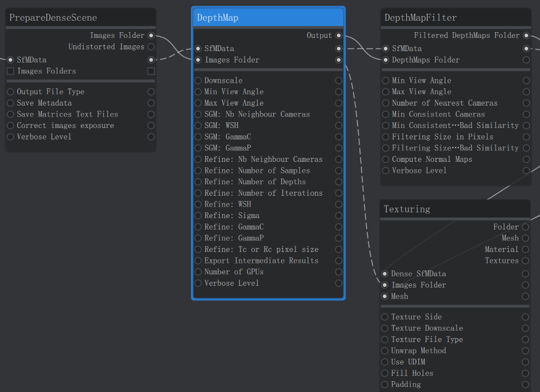Click PrepareDenseScene Images Folder output pin
Image resolution: width=540 pixels, height=392 pixels.
(151, 36)
